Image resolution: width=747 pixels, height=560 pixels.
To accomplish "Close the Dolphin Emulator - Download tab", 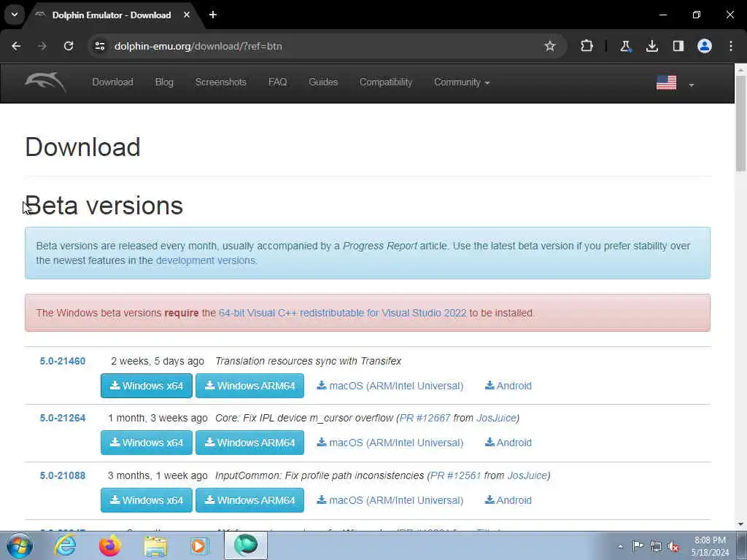I will pos(187,15).
